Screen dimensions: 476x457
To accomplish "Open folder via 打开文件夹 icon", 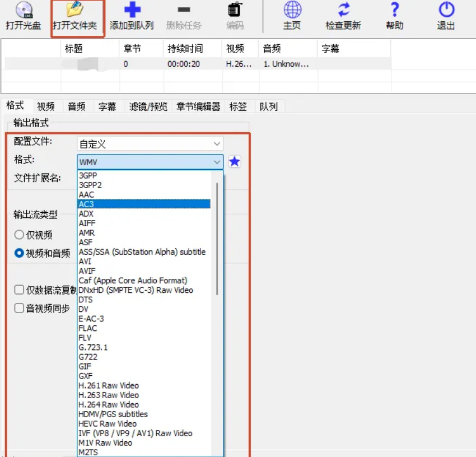I will tap(74, 9).
